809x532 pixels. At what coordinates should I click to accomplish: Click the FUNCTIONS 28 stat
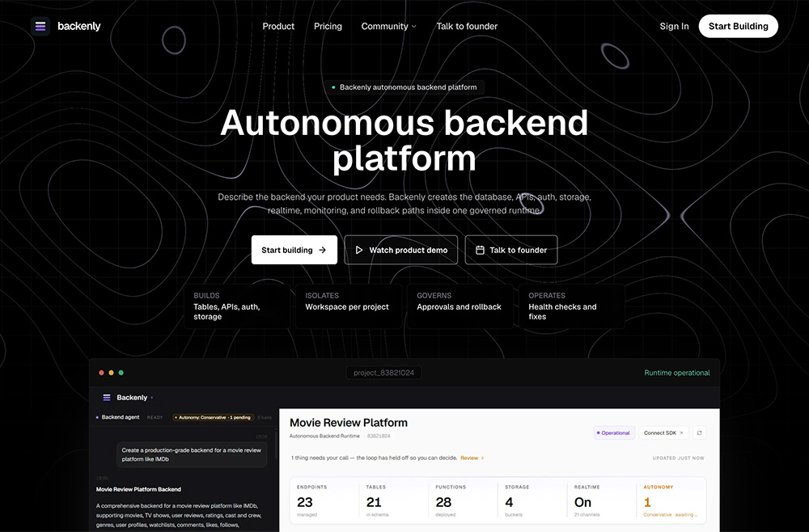[x=463, y=500]
